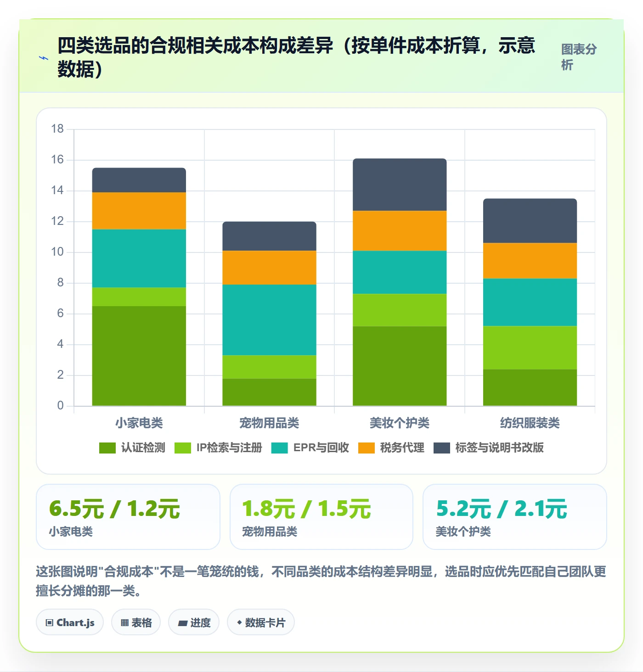Click the slate top segment of 纺织服装类 bar
The image size is (643, 672).
(530, 221)
